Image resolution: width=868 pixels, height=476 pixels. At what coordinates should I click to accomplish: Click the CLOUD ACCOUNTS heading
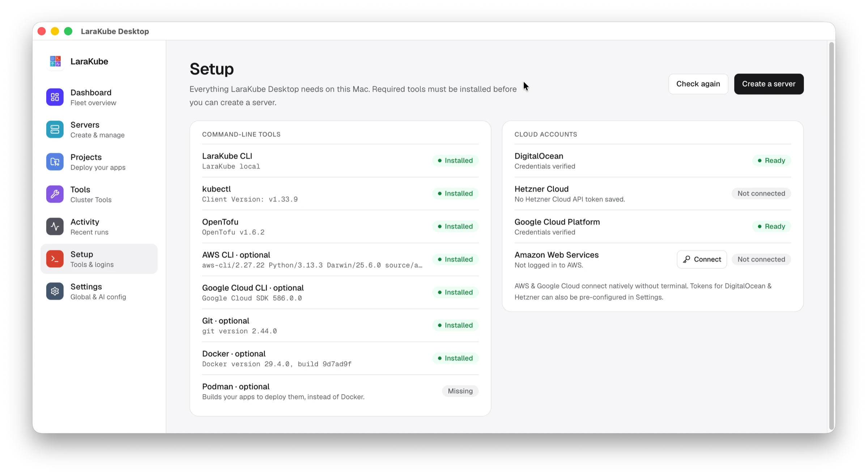coord(546,134)
